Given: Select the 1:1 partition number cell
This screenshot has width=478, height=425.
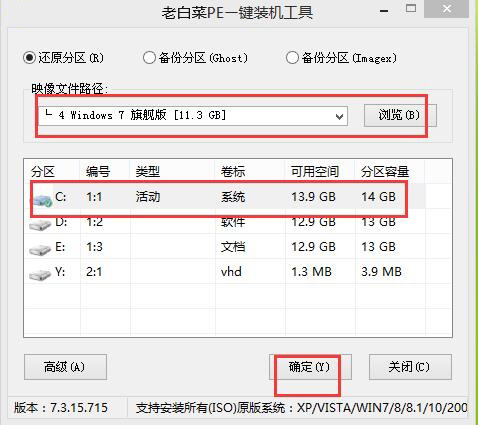Looking at the screenshot, I should pos(94,197).
